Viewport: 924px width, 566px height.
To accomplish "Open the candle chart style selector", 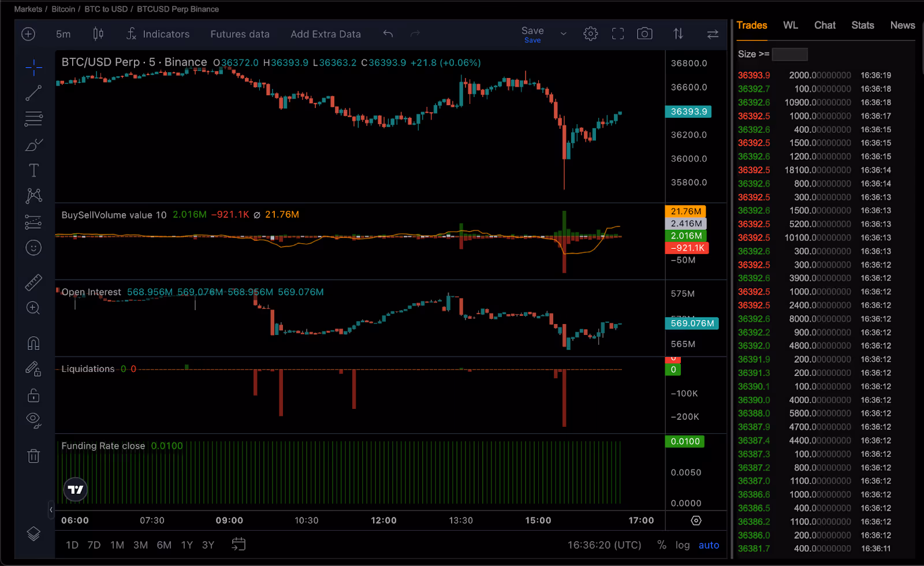I will click(98, 33).
